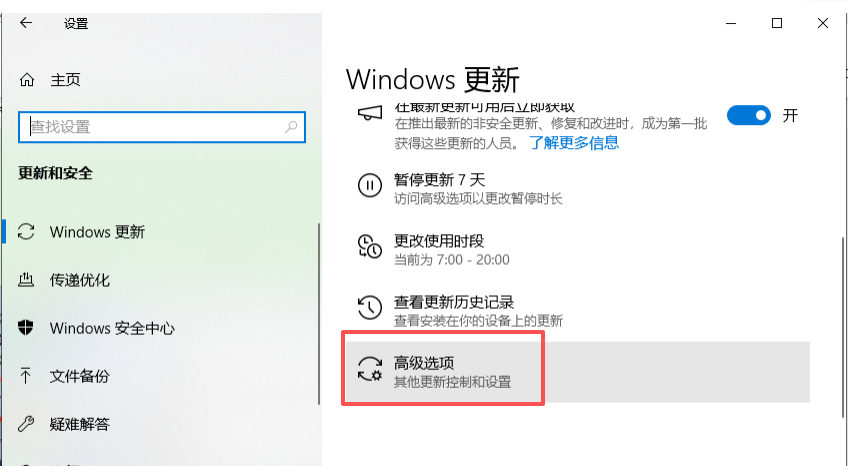Focus the 查找设置 search field
Screen dimensions: 848x466
(162, 127)
